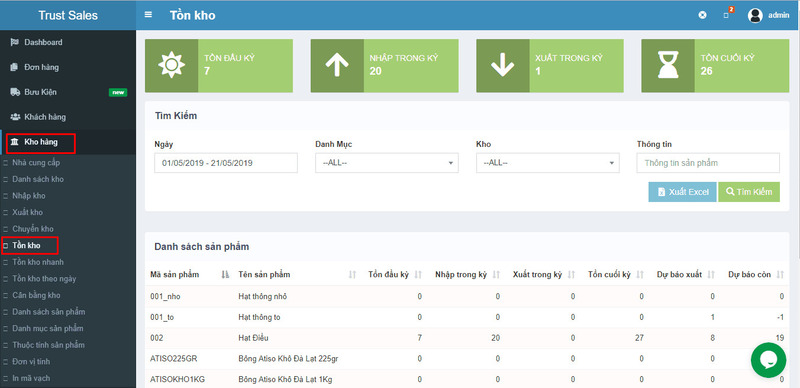This screenshot has width=800, height=388.
Task: Click the Tồn cuối kỳ summary card
Action: pyautogui.click(x=715, y=66)
